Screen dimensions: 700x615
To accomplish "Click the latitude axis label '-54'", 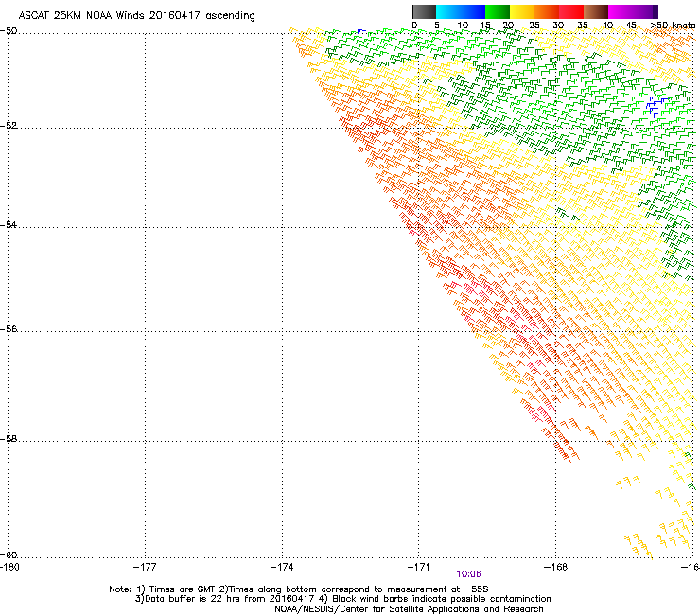I will pyautogui.click(x=9, y=224).
